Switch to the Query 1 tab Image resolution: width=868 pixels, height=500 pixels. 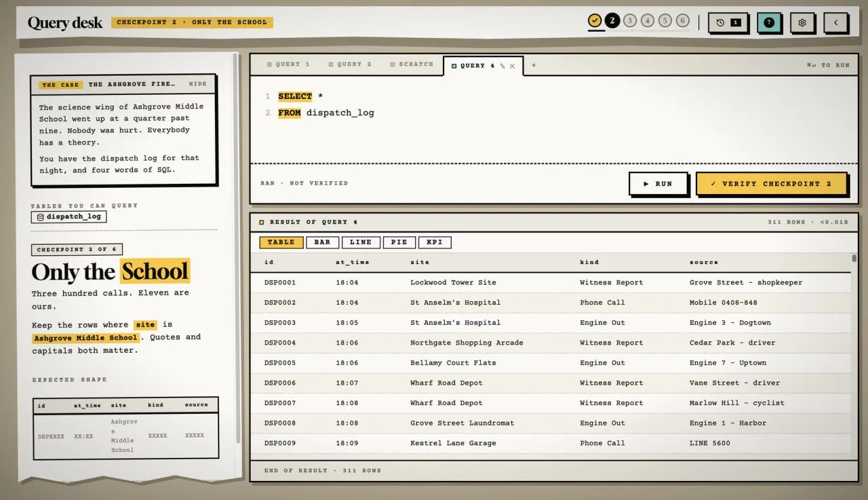point(288,64)
